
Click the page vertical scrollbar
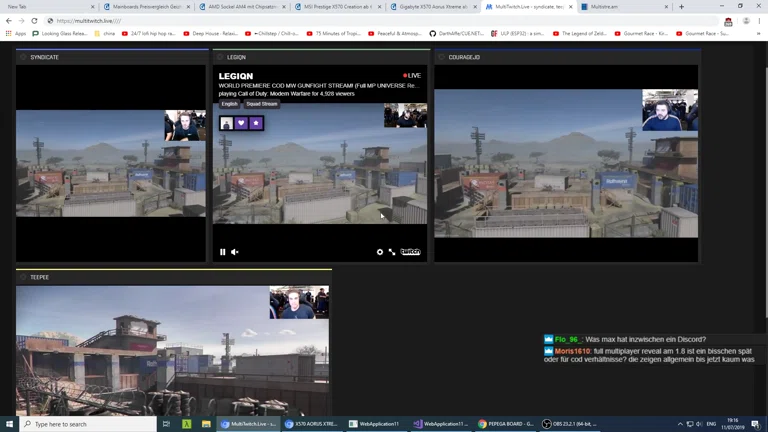[x=765, y=193]
